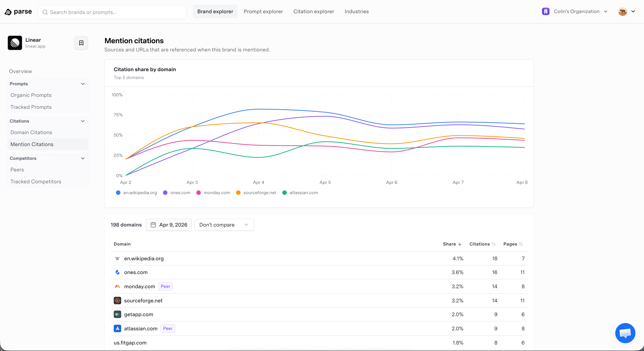
Task: Collapse the Prompts sidebar section
Action: tap(83, 84)
